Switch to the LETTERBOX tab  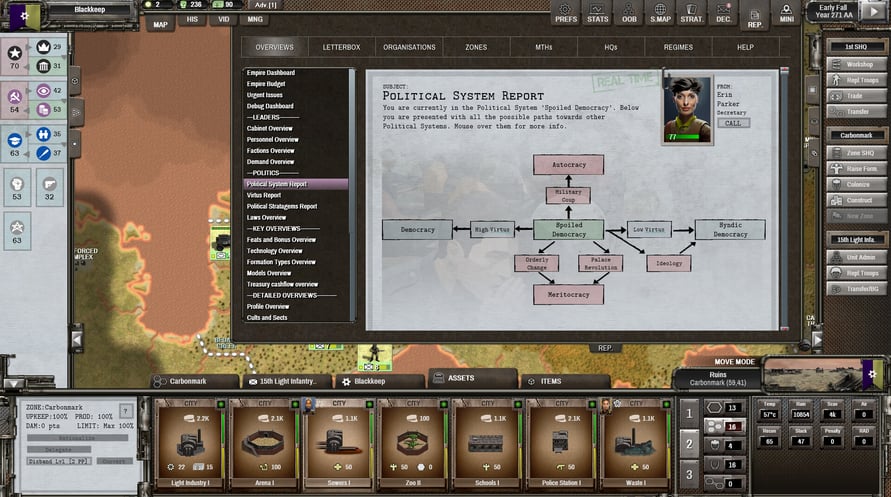(342, 47)
